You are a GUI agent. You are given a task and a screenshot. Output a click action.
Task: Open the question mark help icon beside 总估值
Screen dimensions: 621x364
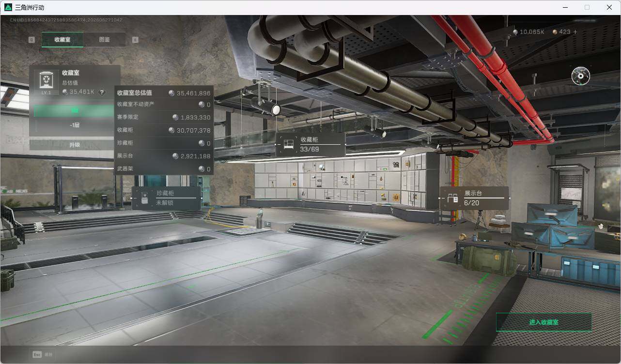click(x=102, y=92)
